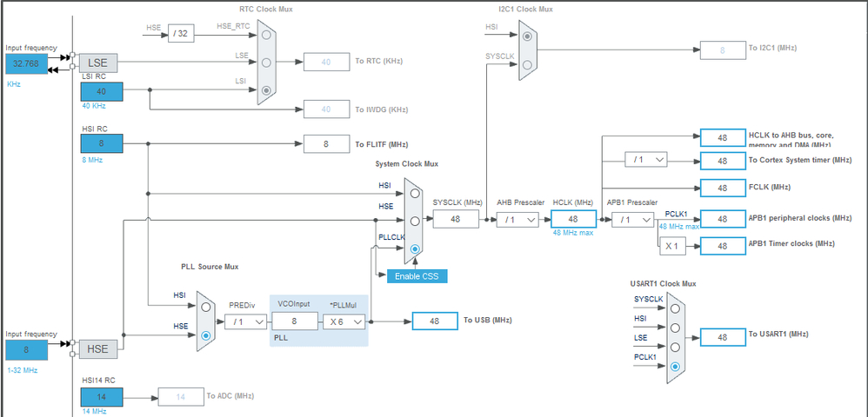
Task: Click the FCLK (MHz) 48 field
Action: pos(723,188)
